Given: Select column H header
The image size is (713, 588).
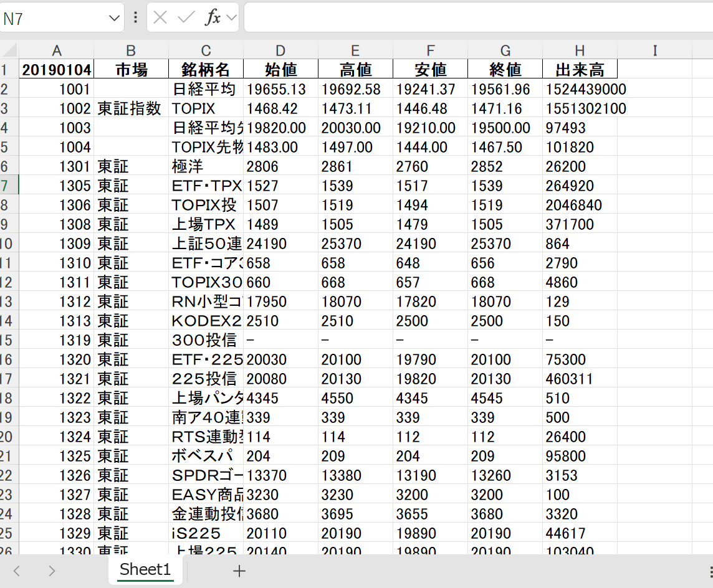Looking at the screenshot, I should [x=580, y=50].
